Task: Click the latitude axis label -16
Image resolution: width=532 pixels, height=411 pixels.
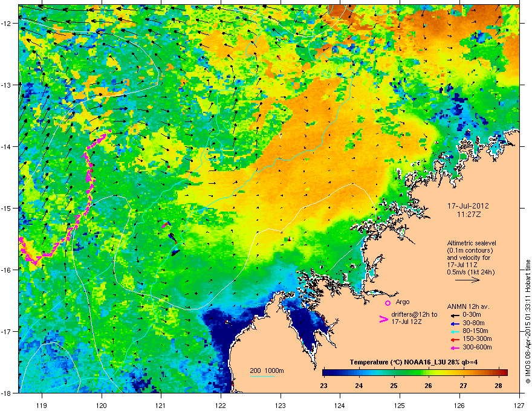Action: [7, 270]
